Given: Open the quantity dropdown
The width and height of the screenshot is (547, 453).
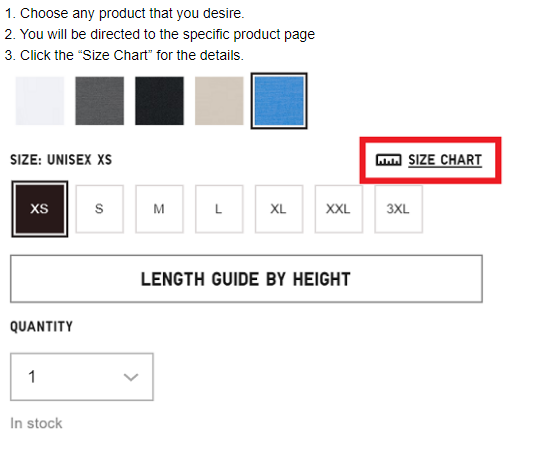Looking at the screenshot, I should pos(82,377).
